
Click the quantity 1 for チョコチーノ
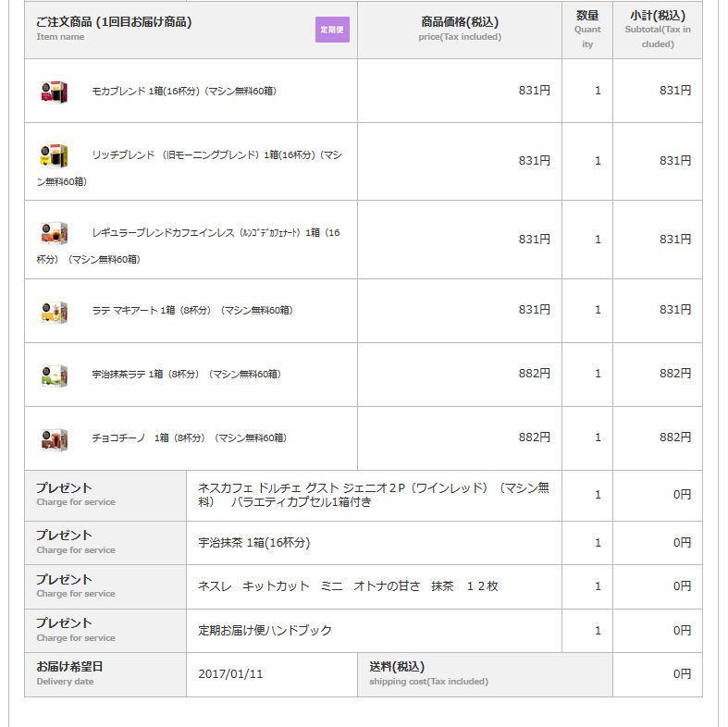tap(598, 437)
